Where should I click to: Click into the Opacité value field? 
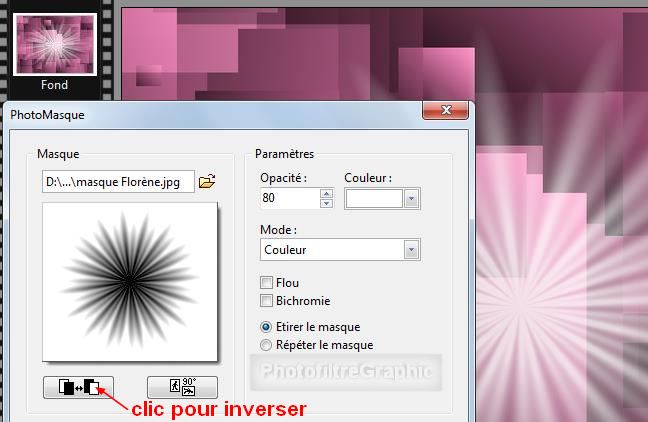(288, 198)
